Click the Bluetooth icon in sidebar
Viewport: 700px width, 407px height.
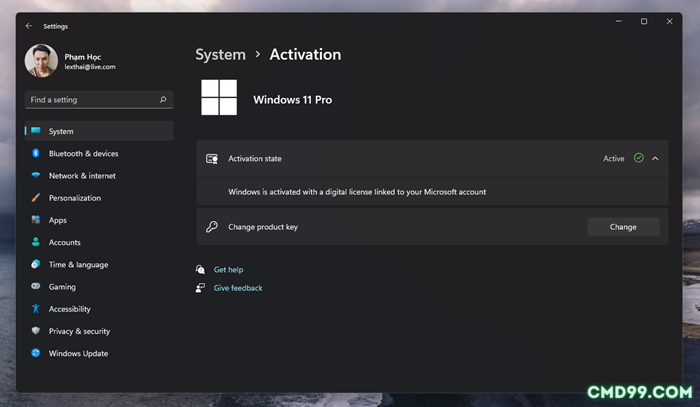(36, 153)
